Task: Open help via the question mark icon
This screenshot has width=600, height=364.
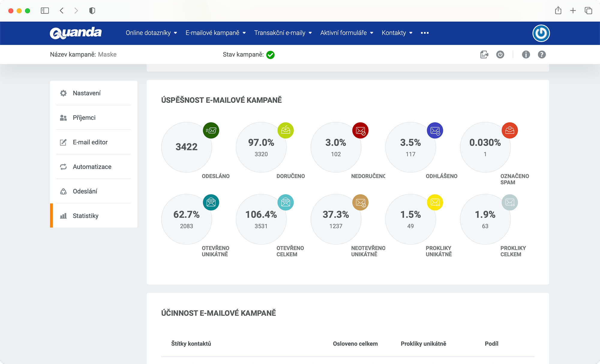Action: (x=542, y=54)
